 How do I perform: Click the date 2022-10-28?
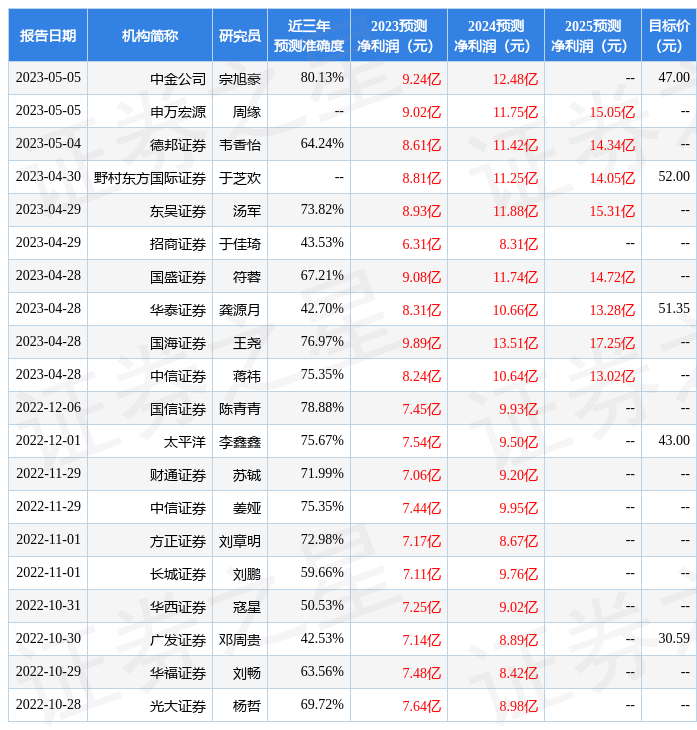(48, 704)
